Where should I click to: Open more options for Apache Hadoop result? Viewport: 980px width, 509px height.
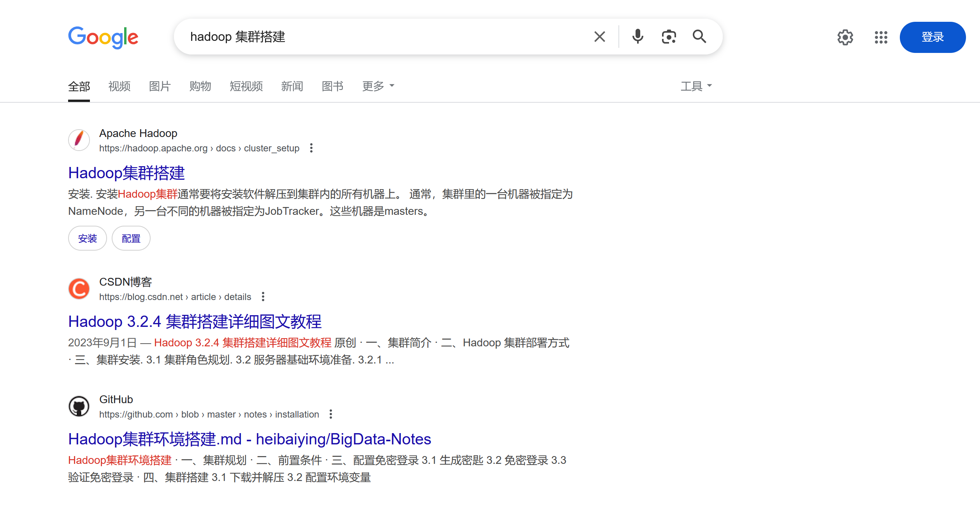point(311,148)
